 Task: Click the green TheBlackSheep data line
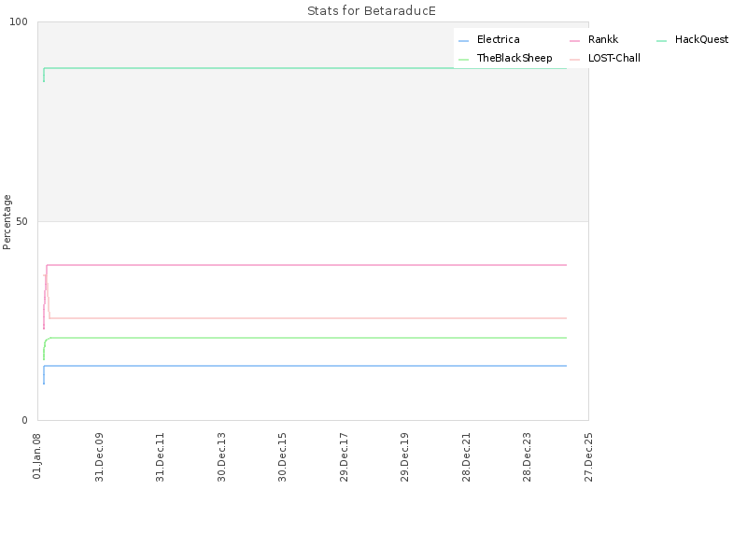pyautogui.click(x=305, y=338)
